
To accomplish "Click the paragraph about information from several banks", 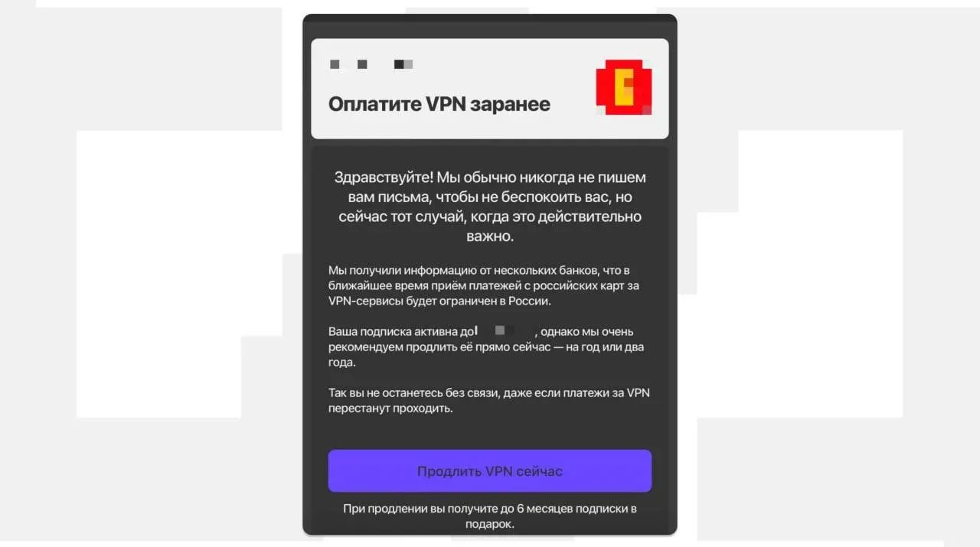I will 483,285.
